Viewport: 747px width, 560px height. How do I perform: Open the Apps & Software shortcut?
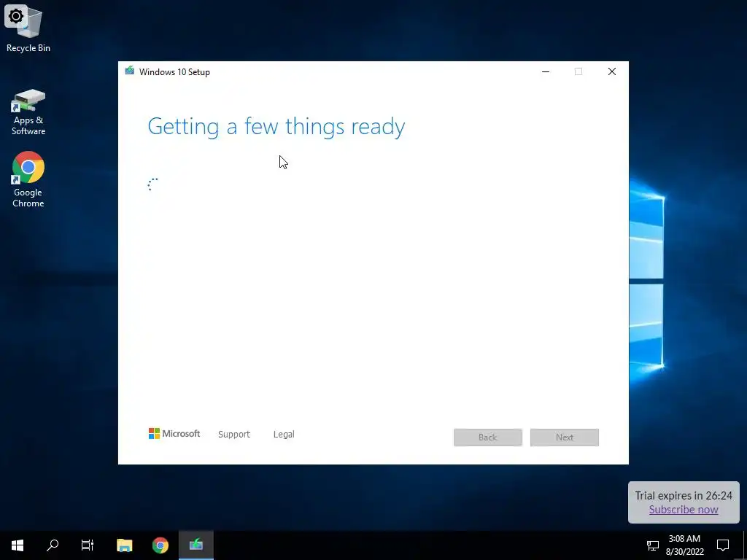28,112
